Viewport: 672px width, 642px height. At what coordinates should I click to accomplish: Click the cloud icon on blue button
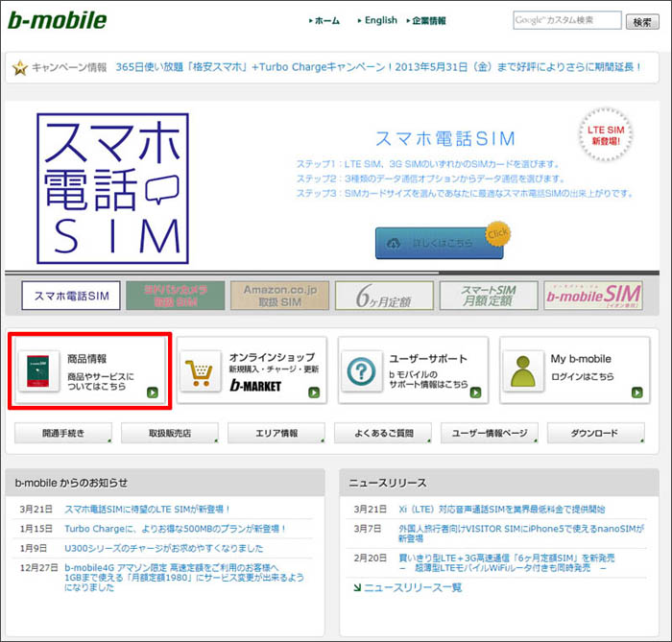(394, 243)
